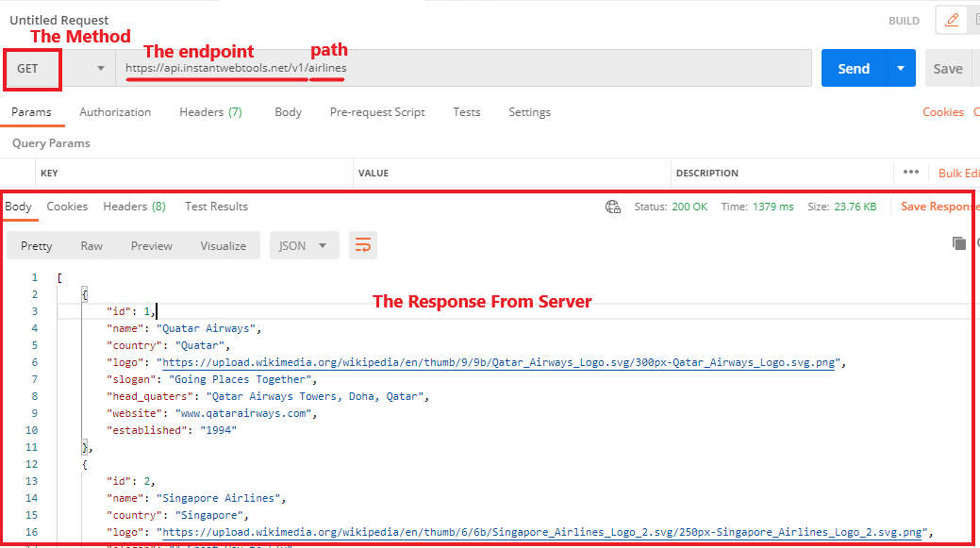Click the Save Response link
This screenshot has height=548, width=980.
tap(938, 207)
